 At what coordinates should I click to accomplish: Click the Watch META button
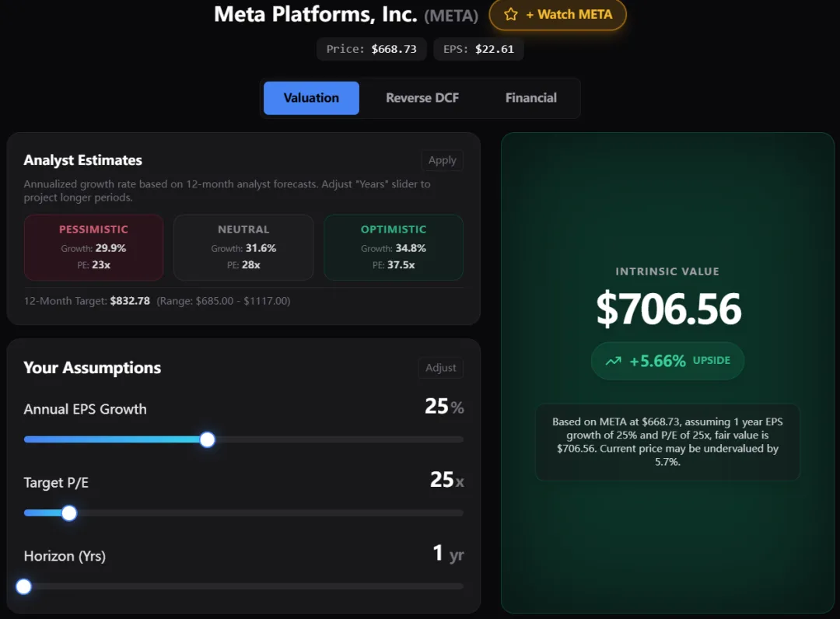point(558,14)
